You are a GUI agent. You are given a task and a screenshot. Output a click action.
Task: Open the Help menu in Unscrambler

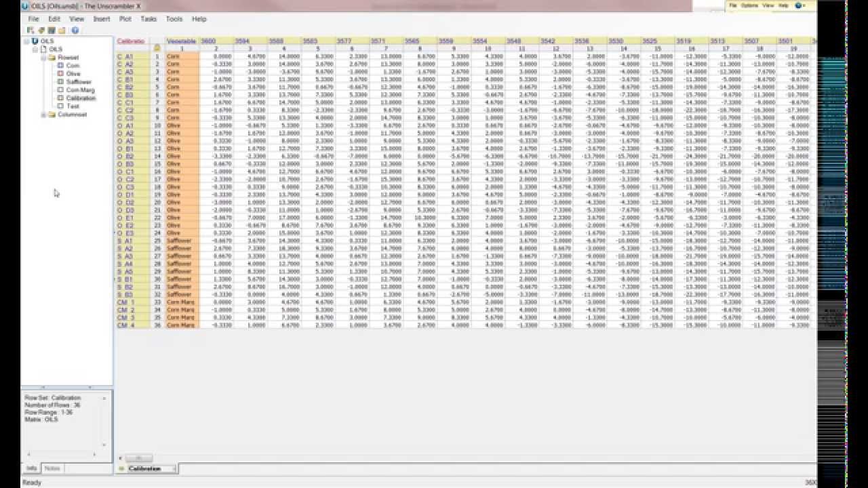[199, 19]
